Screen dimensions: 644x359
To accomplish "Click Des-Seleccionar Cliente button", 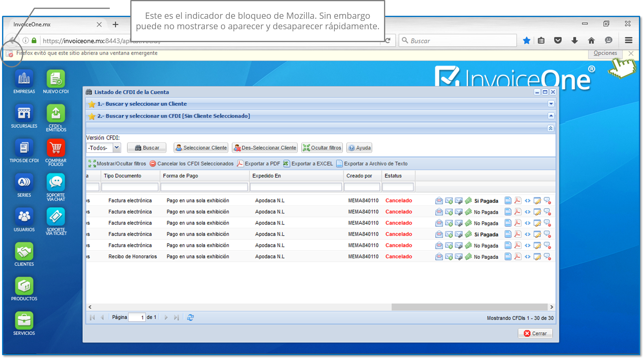I will [x=265, y=148].
